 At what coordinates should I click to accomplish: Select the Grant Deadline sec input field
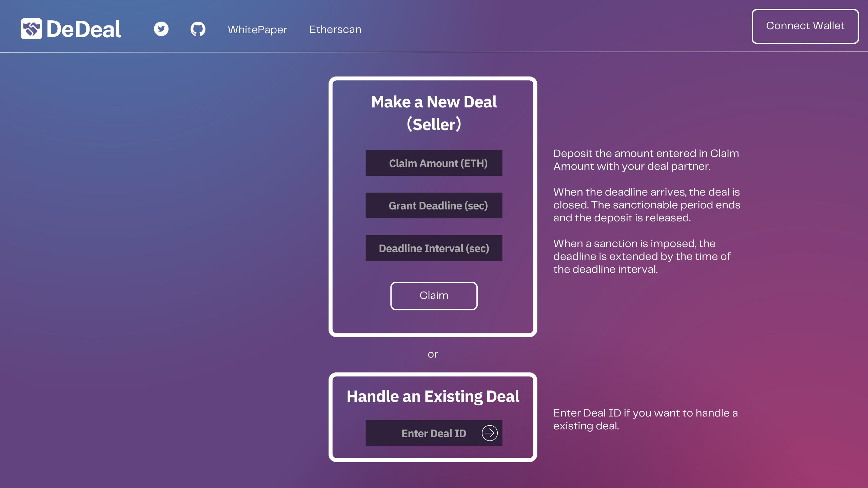pyautogui.click(x=434, y=206)
